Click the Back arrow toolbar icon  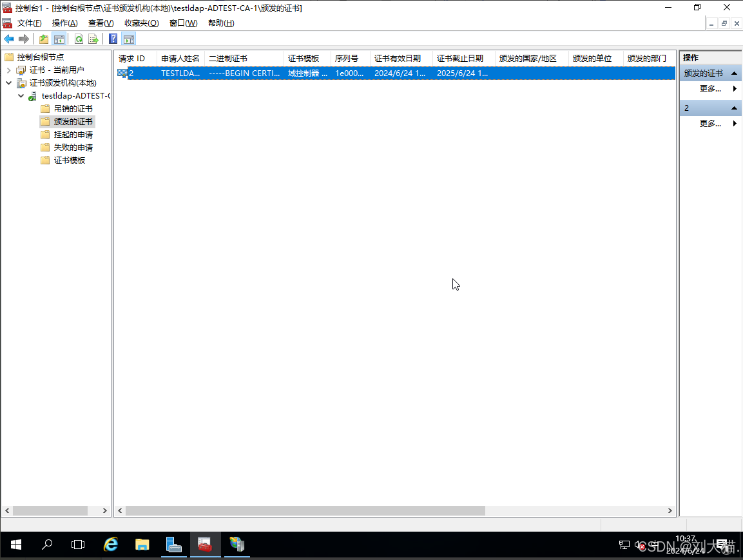click(9, 39)
